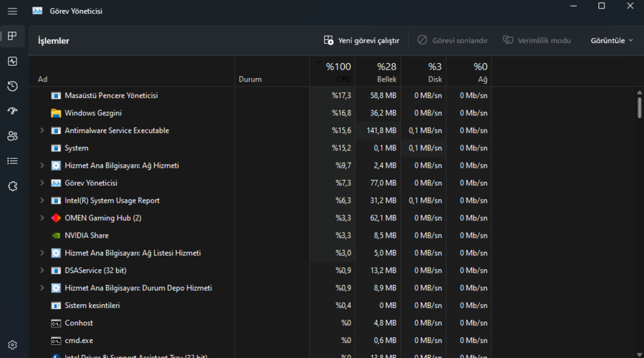Open the App history sidebar icon
644x358 pixels.
[12, 87]
